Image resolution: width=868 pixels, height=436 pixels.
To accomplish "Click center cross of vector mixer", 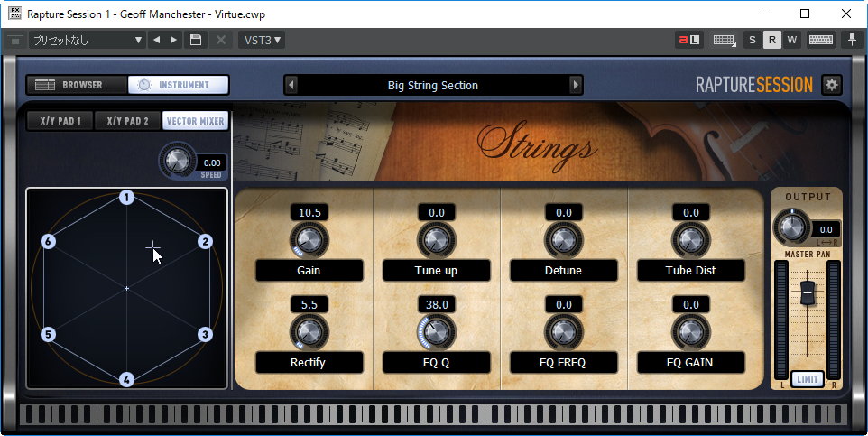I will [x=126, y=288].
